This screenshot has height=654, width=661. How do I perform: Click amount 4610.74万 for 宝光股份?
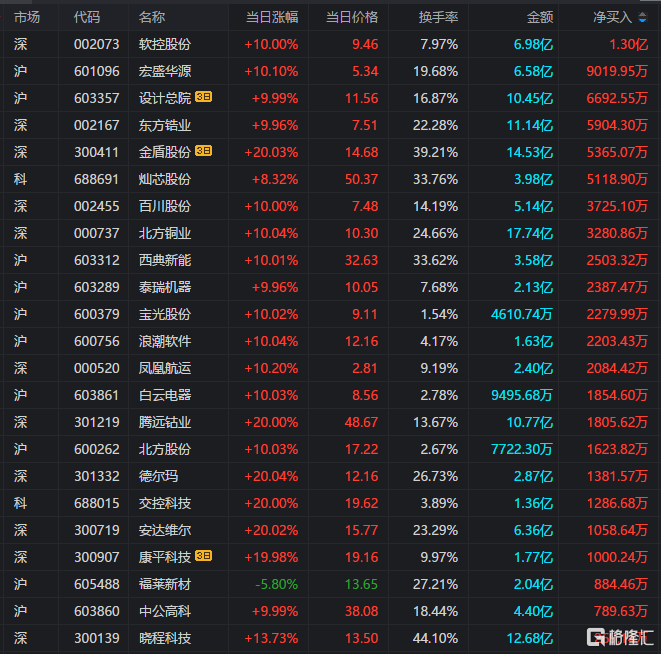coord(522,314)
